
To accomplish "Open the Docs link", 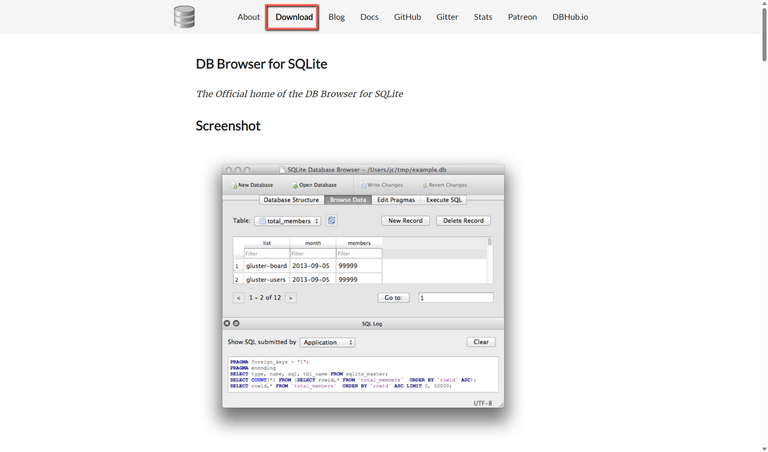I will click(x=369, y=17).
